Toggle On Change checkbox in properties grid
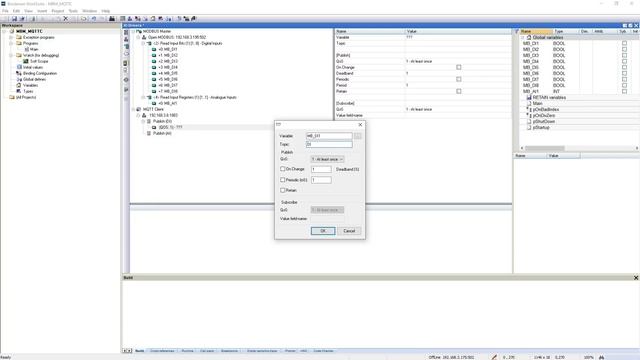 tap(459, 67)
